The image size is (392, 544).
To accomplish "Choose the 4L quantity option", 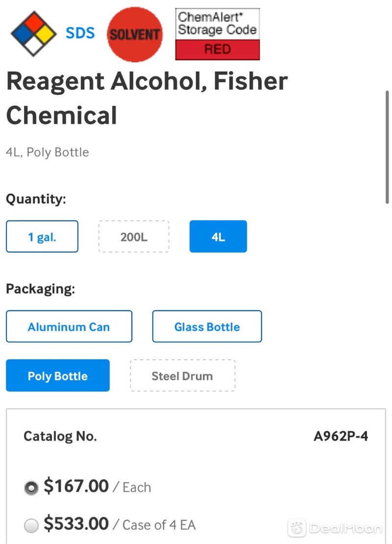I will tap(218, 236).
